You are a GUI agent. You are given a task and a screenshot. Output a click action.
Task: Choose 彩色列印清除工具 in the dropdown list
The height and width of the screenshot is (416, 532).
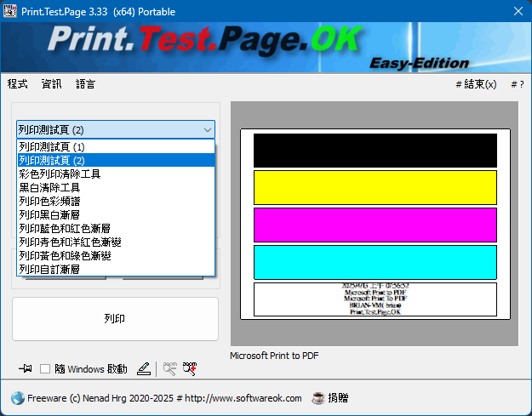coord(115,174)
